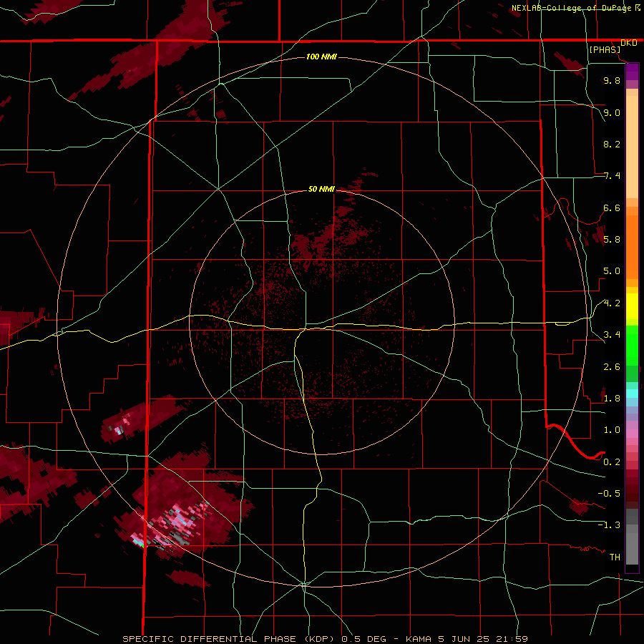Click the KAMA radar site identifier
Screen dimensions: 644x644
point(419,639)
